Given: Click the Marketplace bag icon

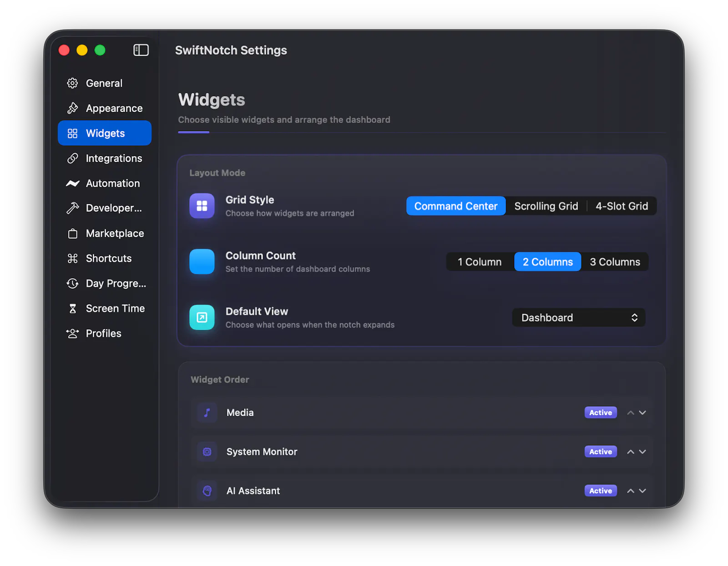Looking at the screenshot, I should (x=72, y=234).
